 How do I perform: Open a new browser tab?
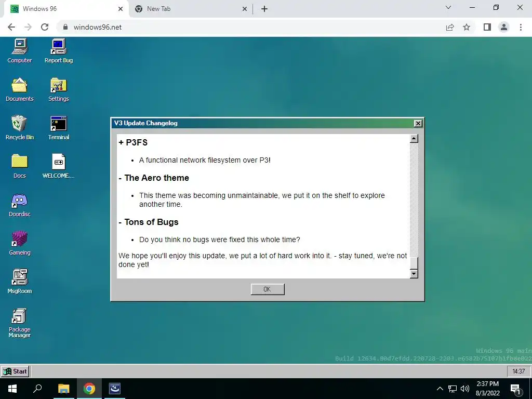(264, 9)
